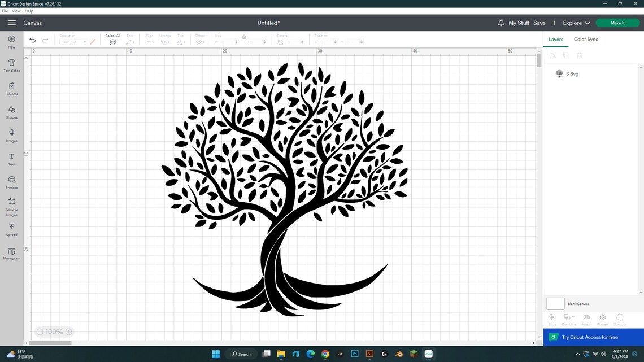Click the notification bell icon
644x362 pixels.
501,23
